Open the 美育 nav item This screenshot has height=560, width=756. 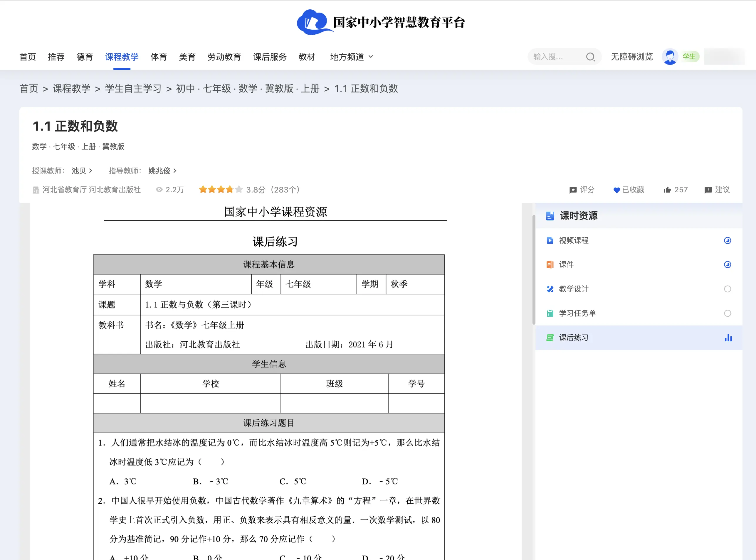[x=187, y=57]
